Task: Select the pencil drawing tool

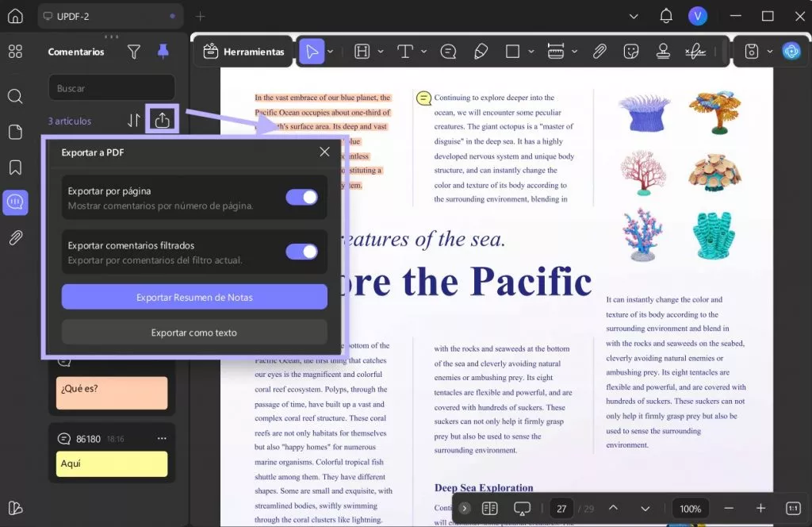Action: (x=481, y=52)
